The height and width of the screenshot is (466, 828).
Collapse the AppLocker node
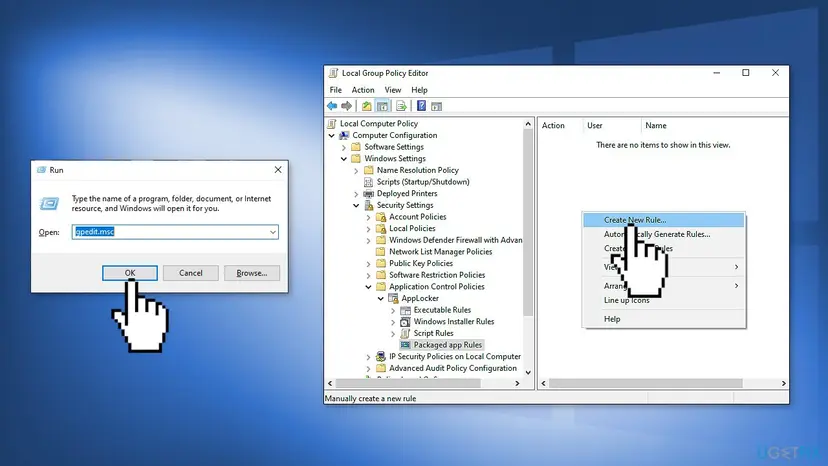pyautogui.click(x=380, y=298)
